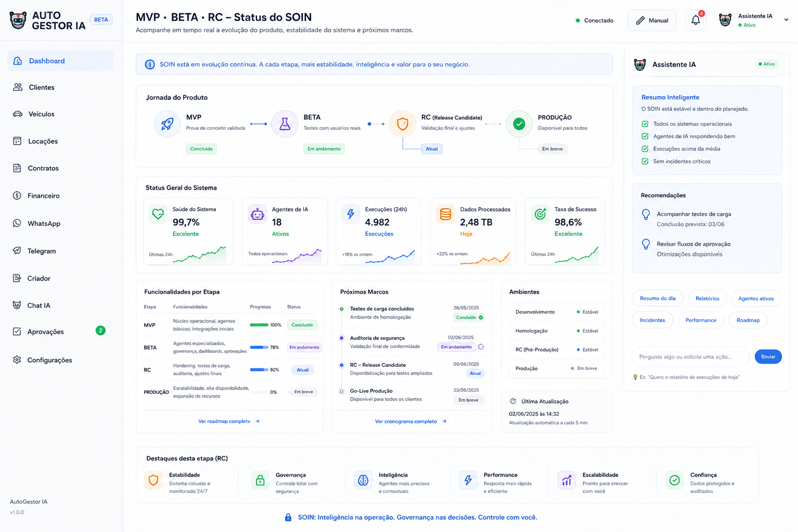Click the Resumo Inteligente heading
798x532 pixels.
click(670, 97)
